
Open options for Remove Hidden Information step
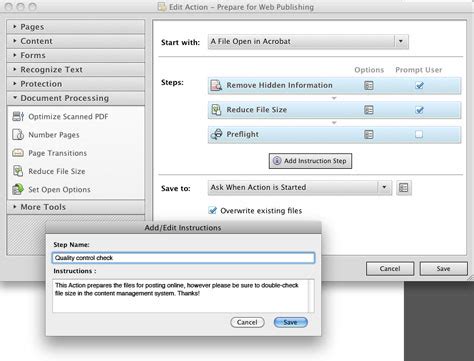pos(369,85)
